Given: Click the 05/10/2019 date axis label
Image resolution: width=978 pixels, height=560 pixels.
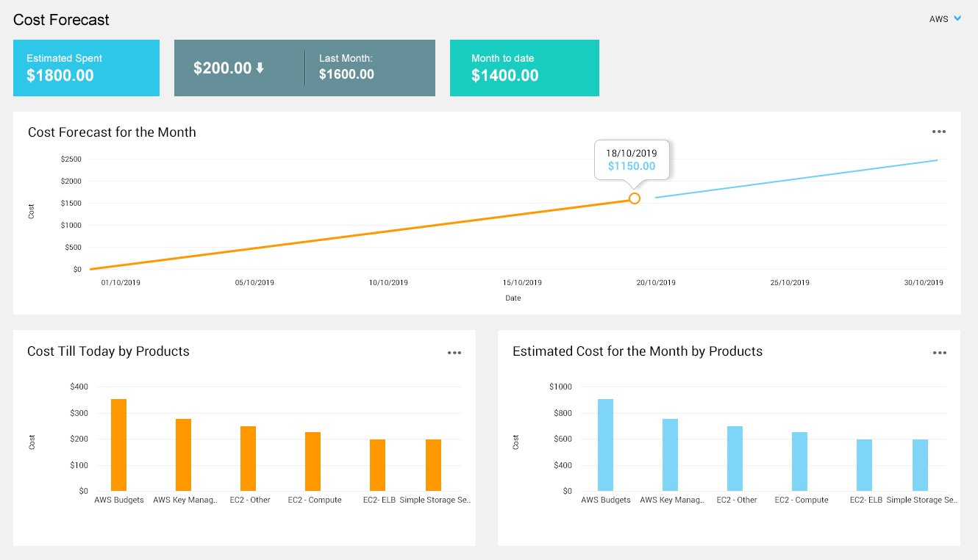Looking at the screenshot, I should [x=254, y=282].
